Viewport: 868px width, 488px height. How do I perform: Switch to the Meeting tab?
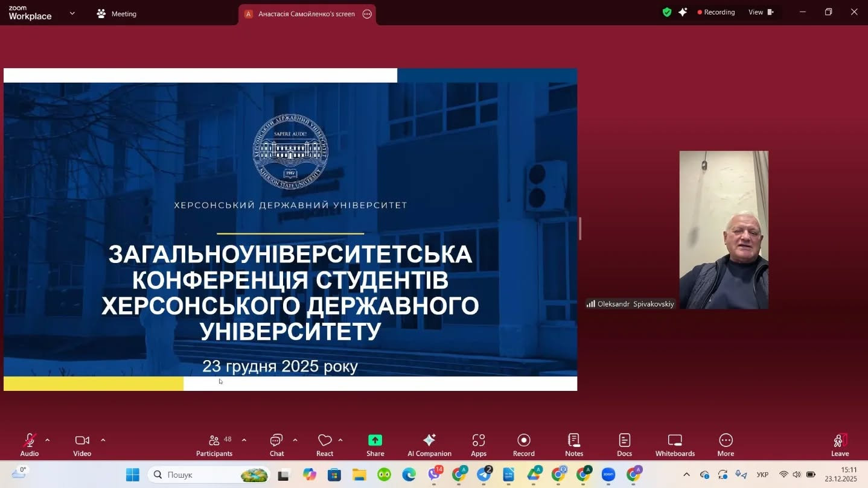point(117,14)
